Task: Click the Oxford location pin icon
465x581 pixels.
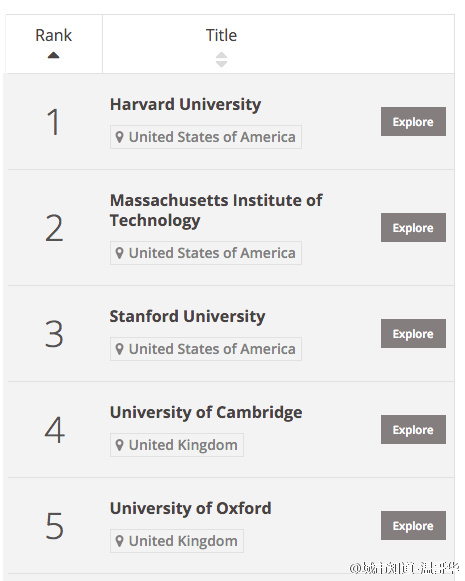Action: pyautogui.click(x=119, y=541)
